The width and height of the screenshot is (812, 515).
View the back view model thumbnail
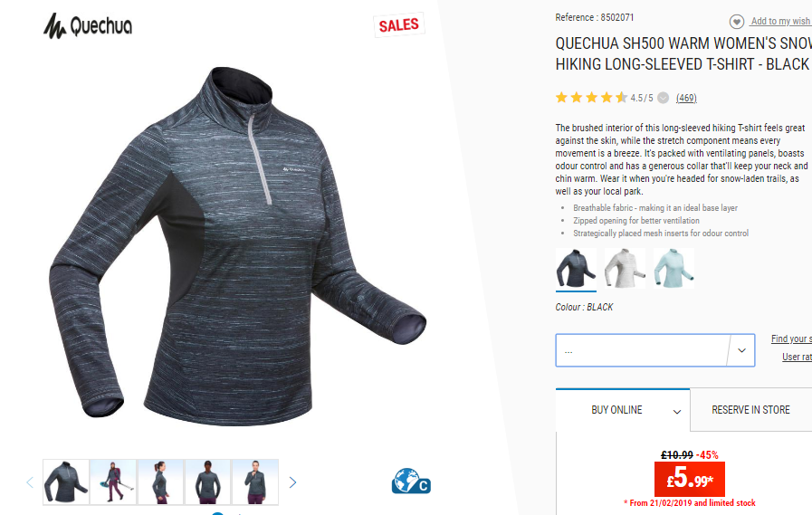click(207, 482)
